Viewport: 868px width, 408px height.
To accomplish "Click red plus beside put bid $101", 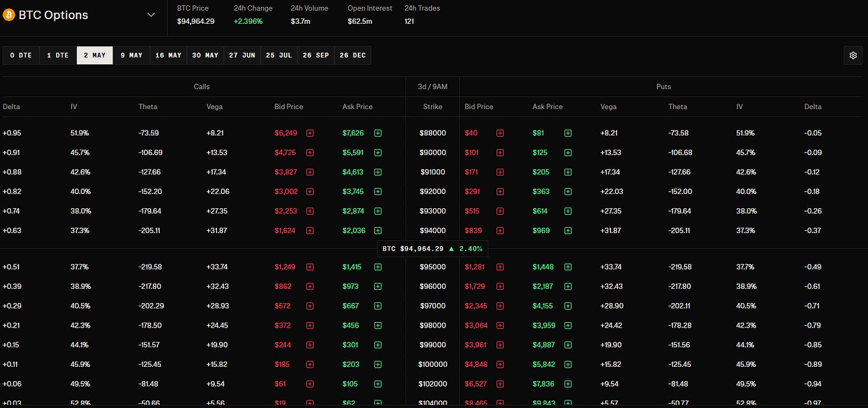I will pos(500,153).
